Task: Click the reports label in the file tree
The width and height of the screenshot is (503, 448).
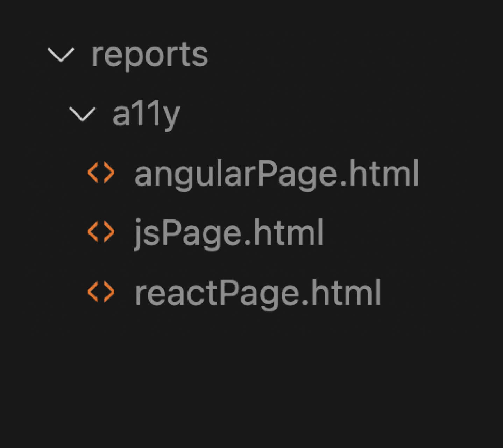Action: (x=149, y=55)
